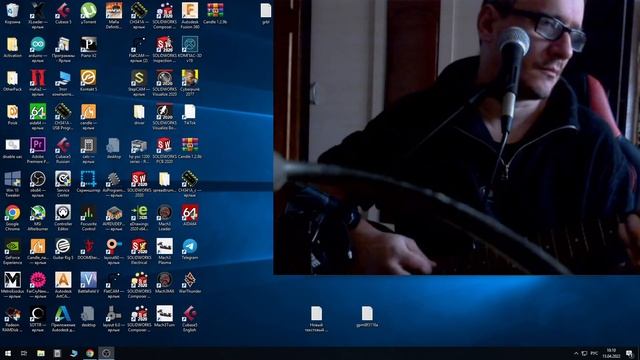Open the Mach3 Loader shortcut
Screen dimensions: 640x360
164,218
